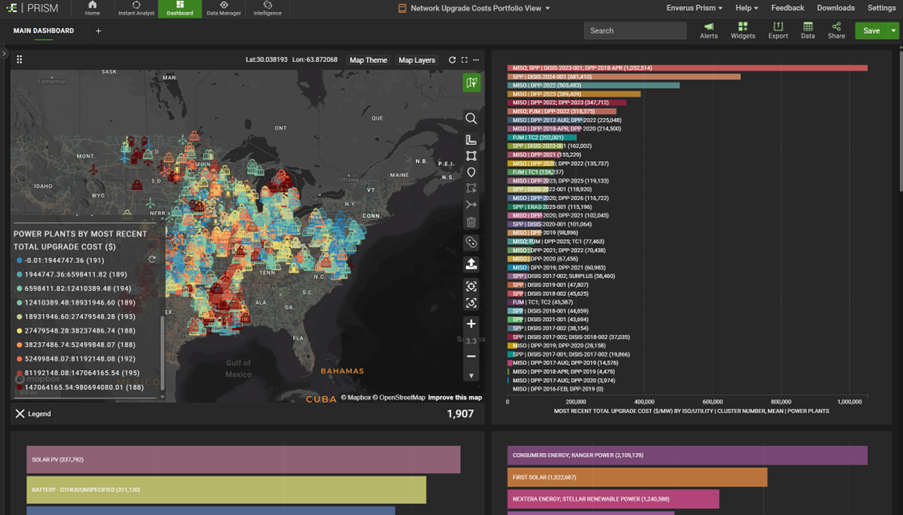Image resolution: width=903 pixels, height=515 pixels.
Task: Open the Map Layers options
Action: (416, 60)
